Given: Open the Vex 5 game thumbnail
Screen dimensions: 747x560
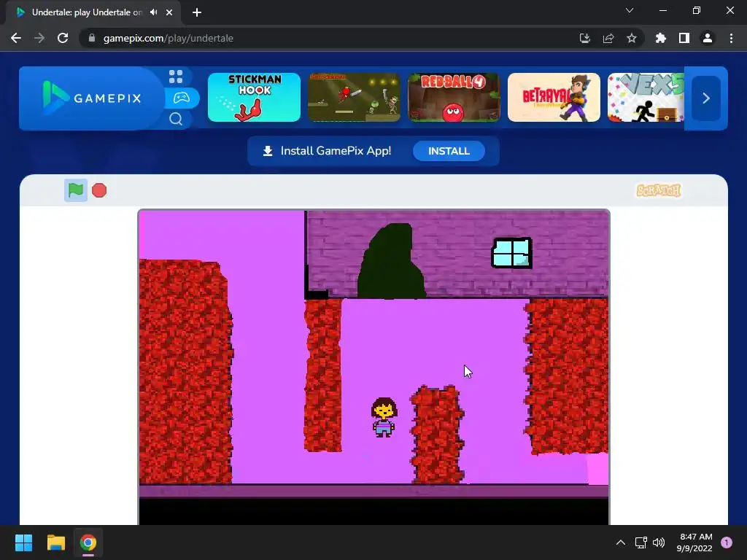Looking at the screenshot, I should pos(646,98).
